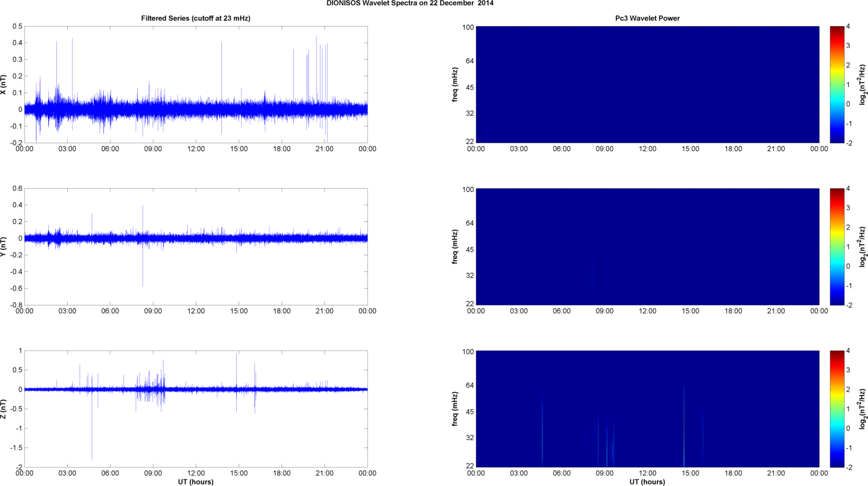Click the "-0.2" tick on the X (nT) axis
Image resolution: width=868 pixels, height=486 pixels.
click(16, 143)
